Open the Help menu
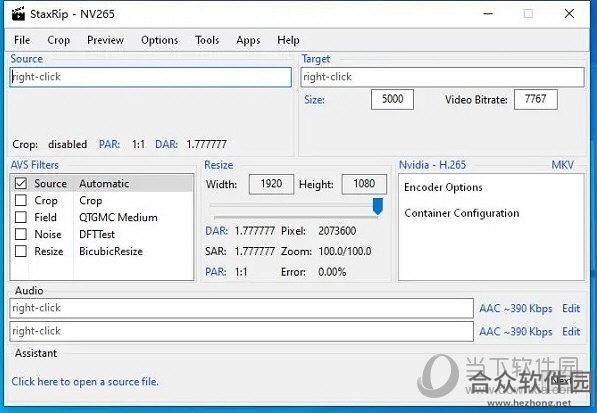The image size is (597, 413). (x=288, y=40)
